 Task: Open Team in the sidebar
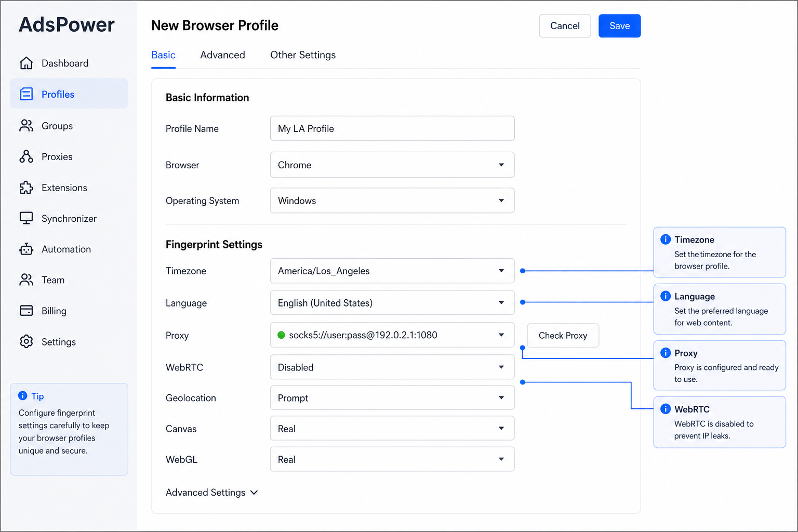pos(69,280)
